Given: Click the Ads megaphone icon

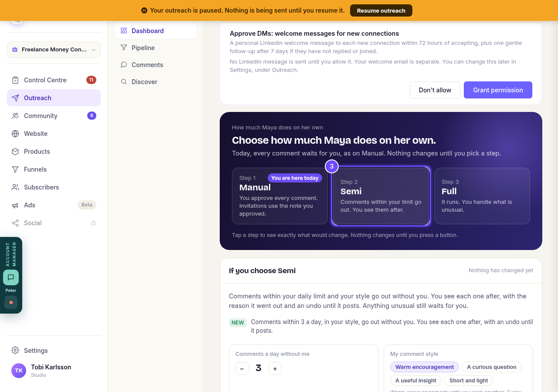Looking at the screenshot, I should 15,205.
